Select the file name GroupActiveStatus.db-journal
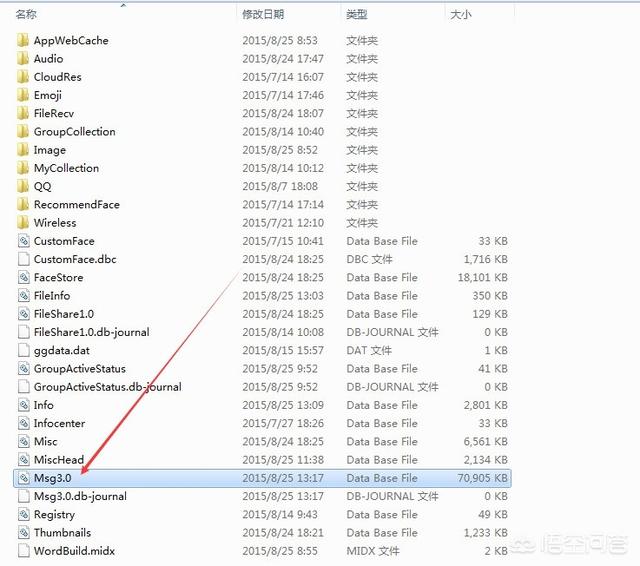 point(108,387)
